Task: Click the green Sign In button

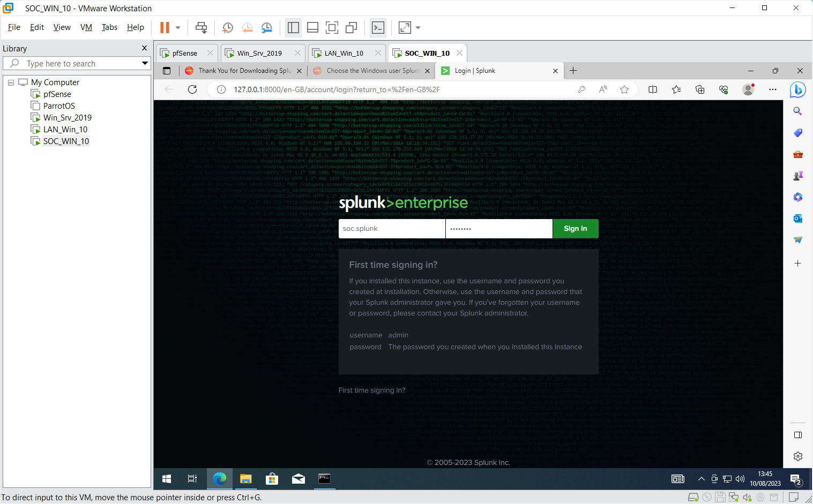Action: point(576,229)
